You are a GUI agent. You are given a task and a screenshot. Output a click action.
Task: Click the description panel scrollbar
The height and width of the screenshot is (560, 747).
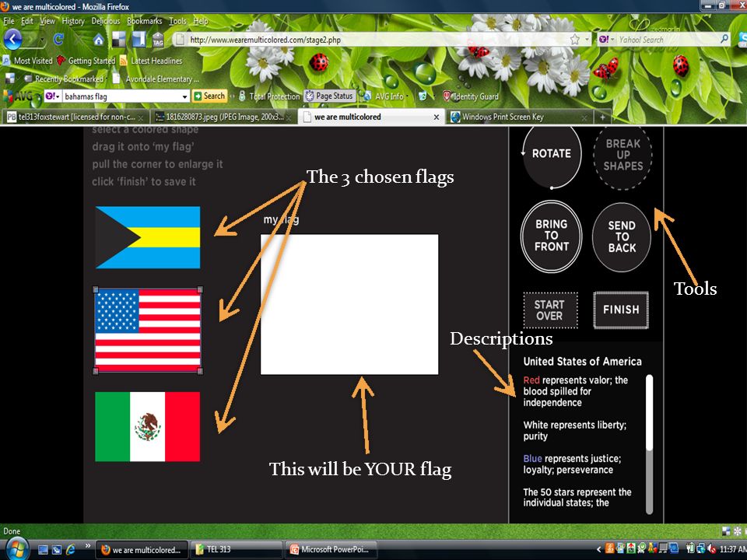point(649,444)
